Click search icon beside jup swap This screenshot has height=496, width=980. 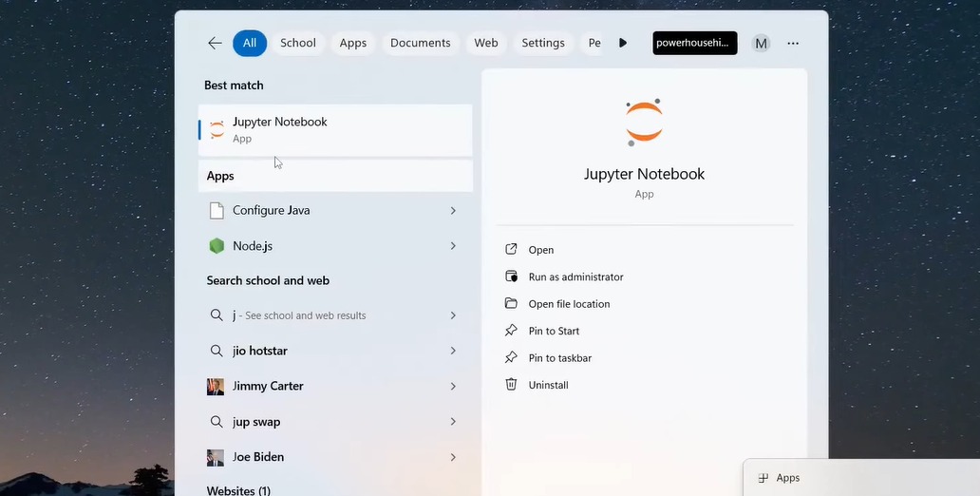tap(217, 422)
